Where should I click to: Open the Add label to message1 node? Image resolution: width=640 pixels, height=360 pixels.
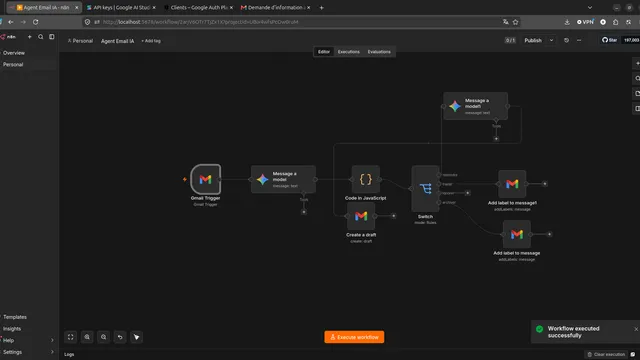click(x=512, y=184)
